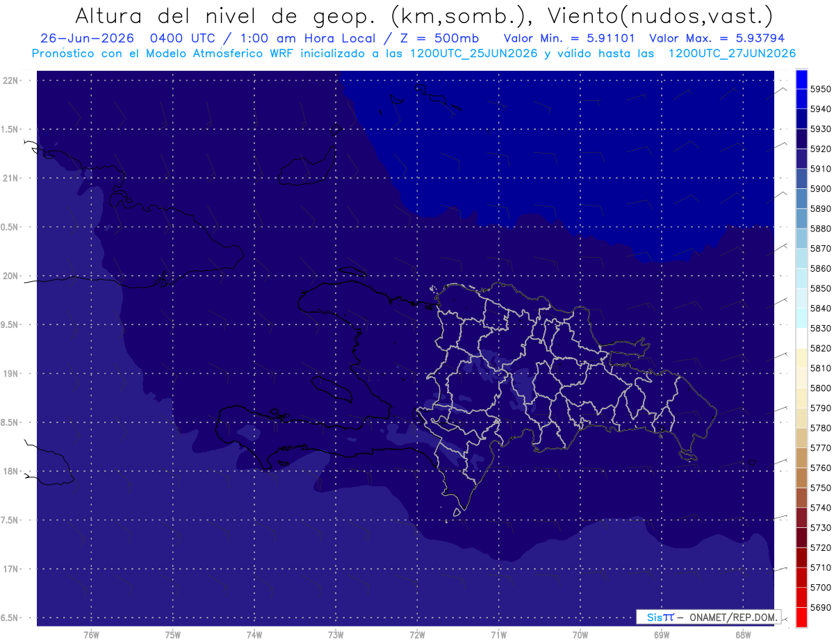Click the swatch between 5910 and 5920

coord(801,159)
